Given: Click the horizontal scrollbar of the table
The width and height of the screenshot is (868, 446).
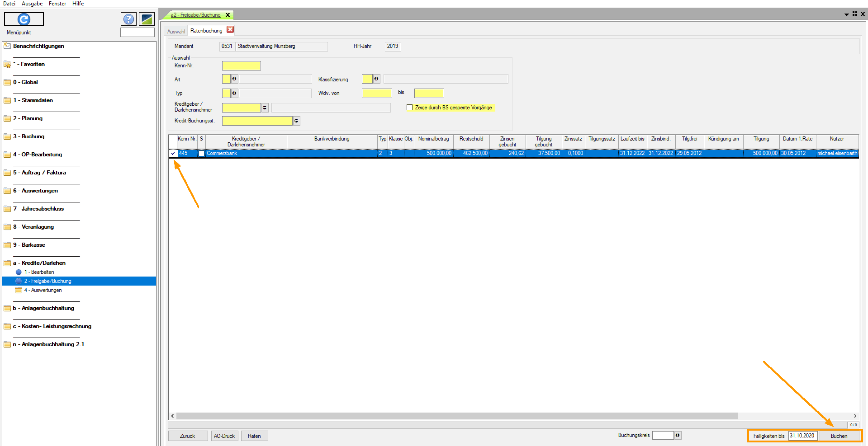Looking at the screenshot, I should pos(457,416).
